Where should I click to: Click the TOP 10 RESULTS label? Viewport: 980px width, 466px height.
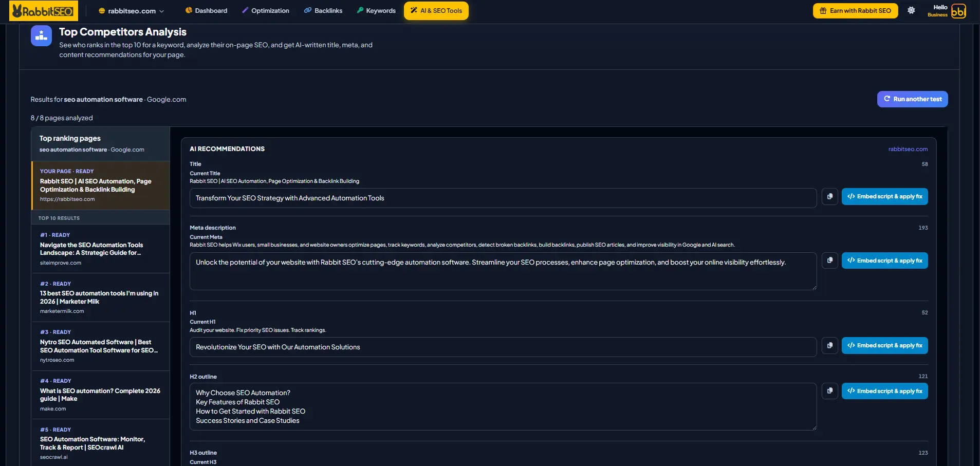[59, 218]
